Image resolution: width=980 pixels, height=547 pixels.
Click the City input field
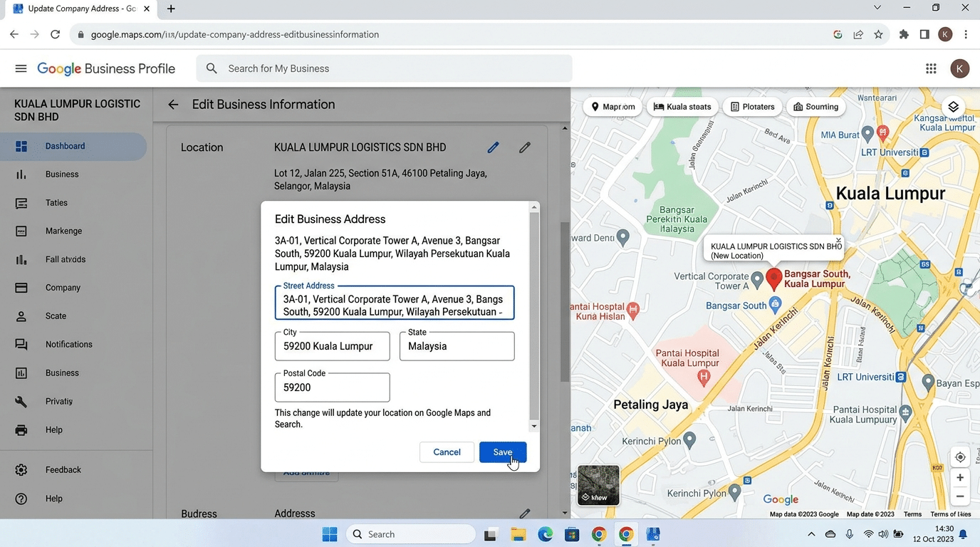(333, 346)
